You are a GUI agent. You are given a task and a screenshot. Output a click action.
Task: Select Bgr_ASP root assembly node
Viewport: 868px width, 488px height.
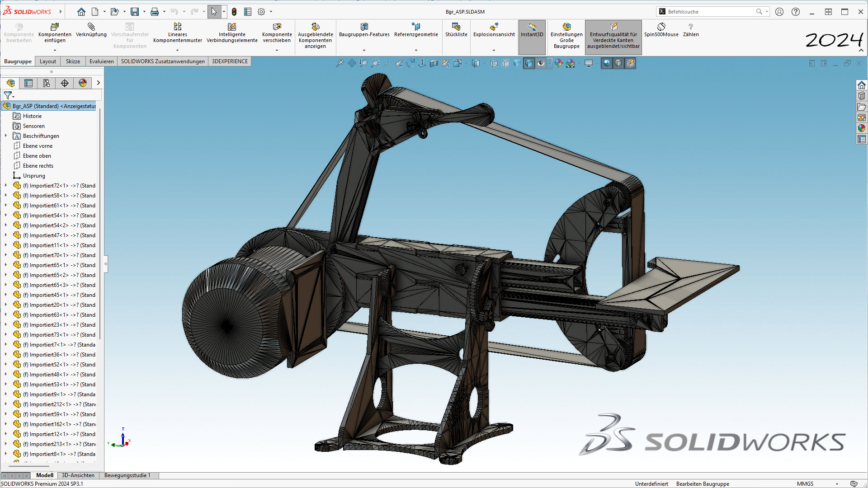[x=50, y=106]
